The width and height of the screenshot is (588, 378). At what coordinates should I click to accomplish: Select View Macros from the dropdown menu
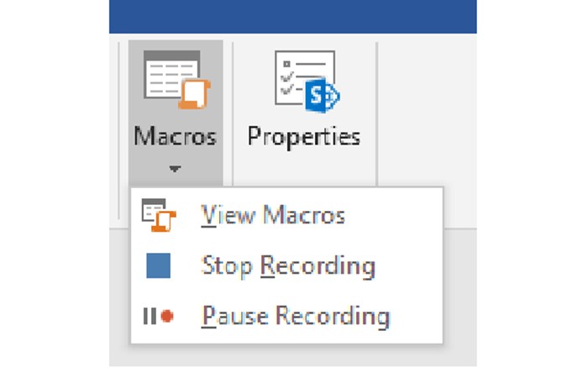pos(273,216)
